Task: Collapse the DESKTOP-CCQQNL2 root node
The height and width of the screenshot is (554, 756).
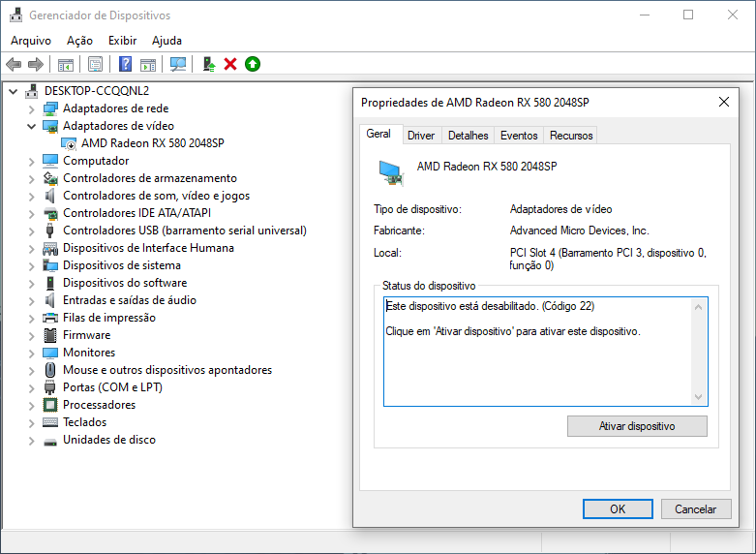Action: point(13,91)
